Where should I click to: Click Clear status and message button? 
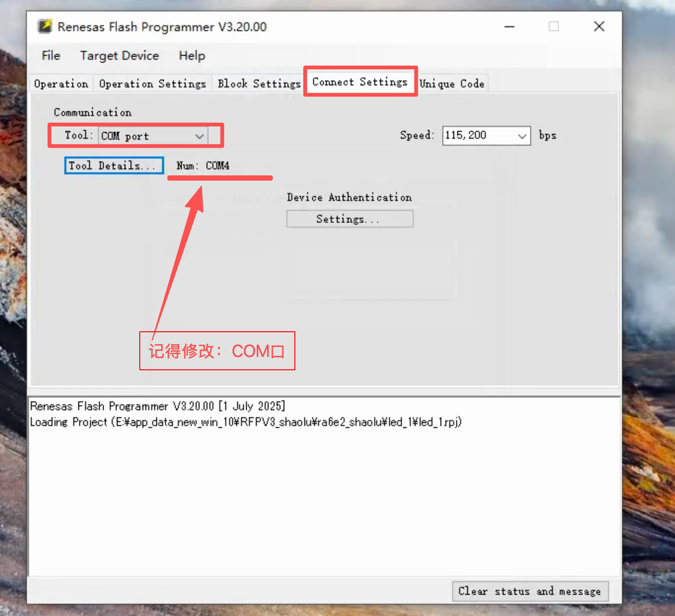click(530, 591)
